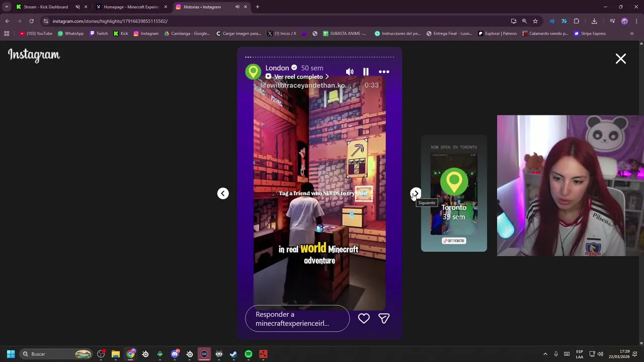Open the Kick bookmark
644x362 pixels.
point(121,34)
